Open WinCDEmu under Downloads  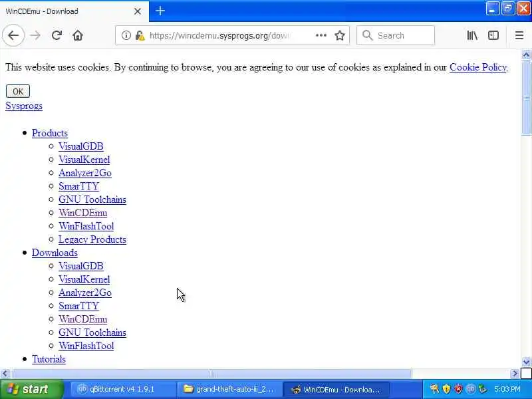tap(82, 319)
